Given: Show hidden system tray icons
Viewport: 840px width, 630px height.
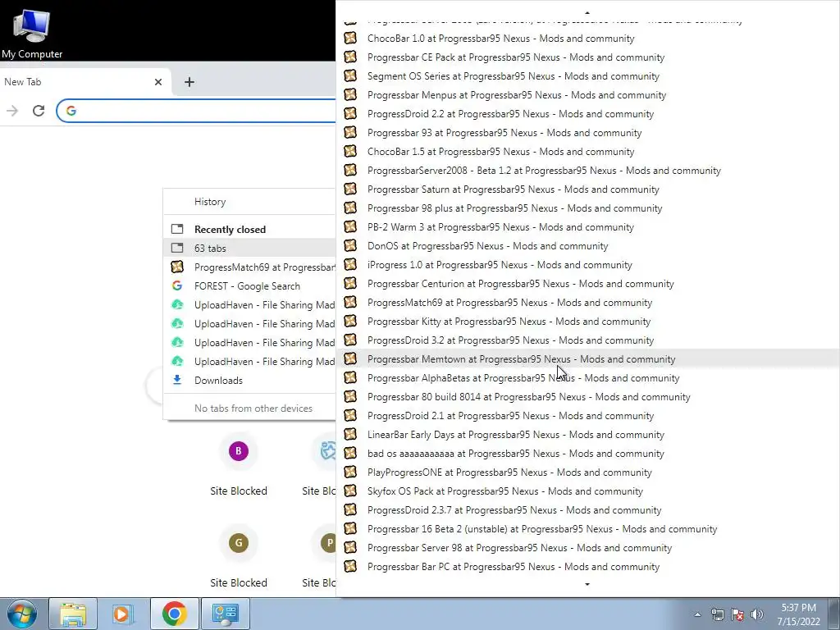Looking at the screenshot, I should [x=697, y=614].
